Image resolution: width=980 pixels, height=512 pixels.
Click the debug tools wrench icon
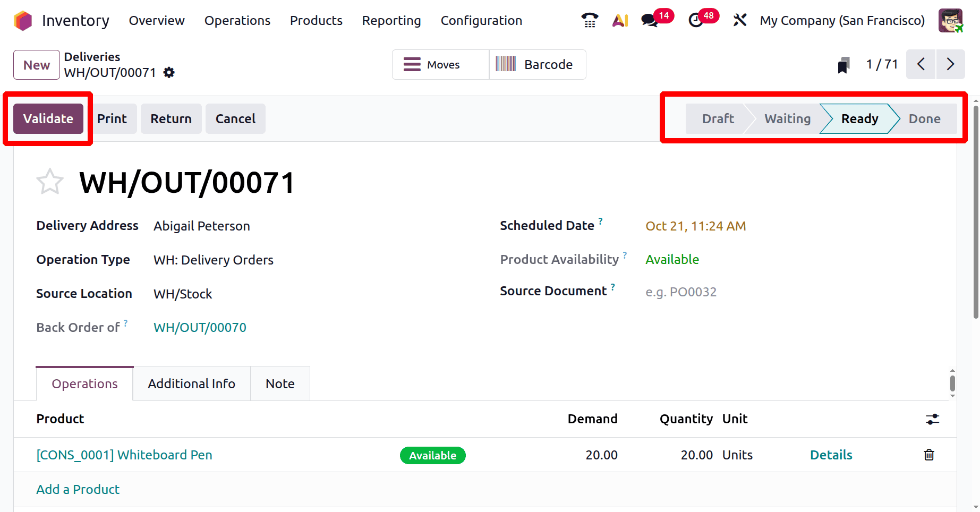click(740, 21)
